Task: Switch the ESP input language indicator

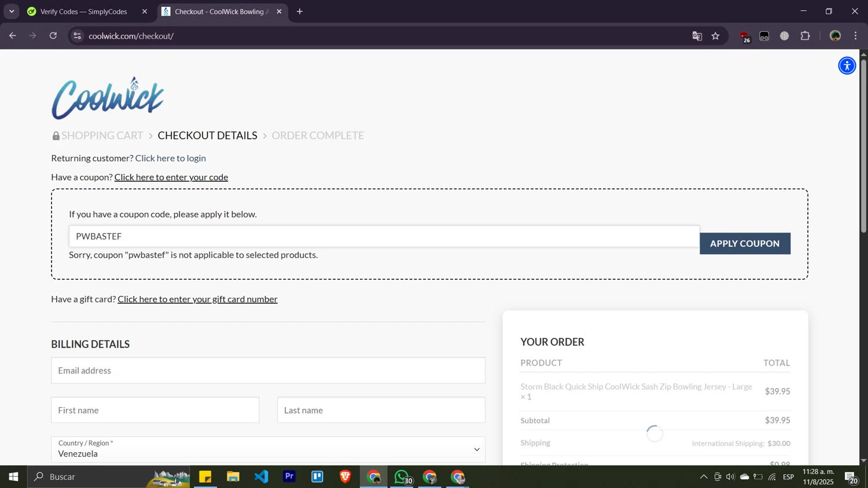Action: click(789, 477)
